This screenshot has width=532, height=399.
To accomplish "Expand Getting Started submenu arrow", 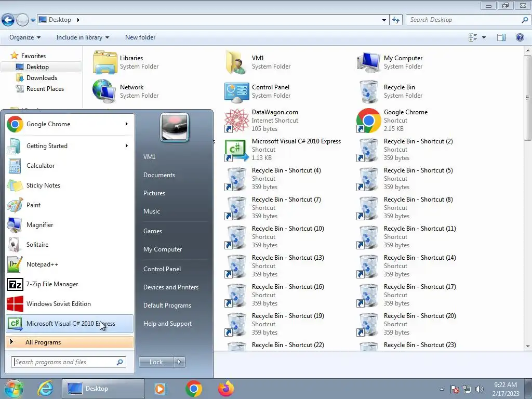I will (x=127, y=146).
